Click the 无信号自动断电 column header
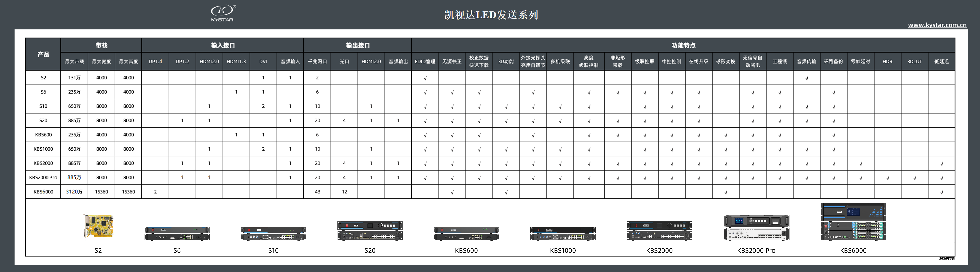This screenshot has width=980, height=272. [x=753, y=61]
